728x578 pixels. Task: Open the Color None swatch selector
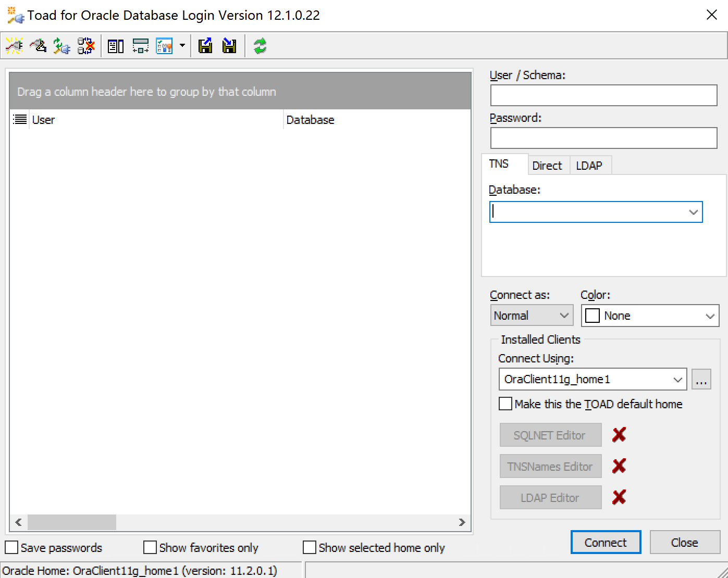point(650,316)
